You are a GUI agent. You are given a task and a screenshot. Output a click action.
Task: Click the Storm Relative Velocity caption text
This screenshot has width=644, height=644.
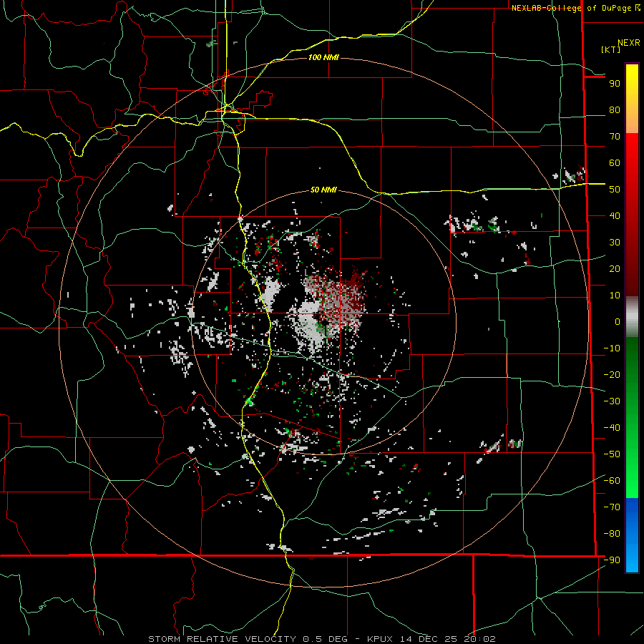click(x=322, y=639)
